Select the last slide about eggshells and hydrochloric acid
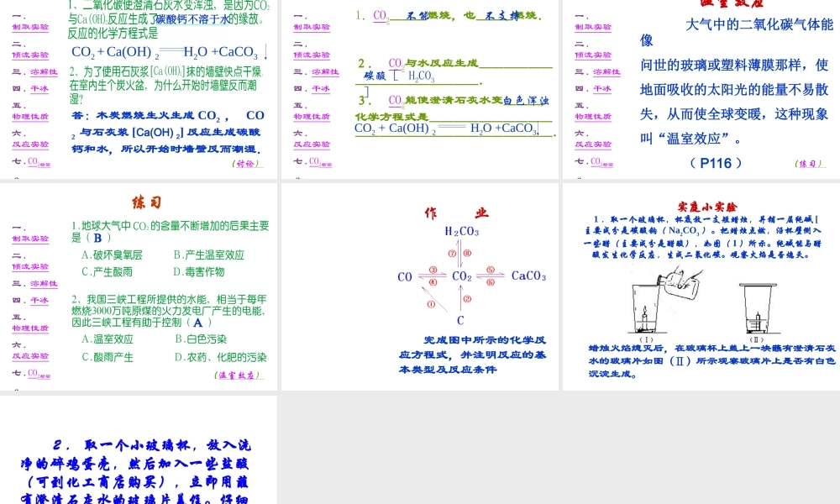This screenshot has height=504, width=840. click(x=139, y=449)
